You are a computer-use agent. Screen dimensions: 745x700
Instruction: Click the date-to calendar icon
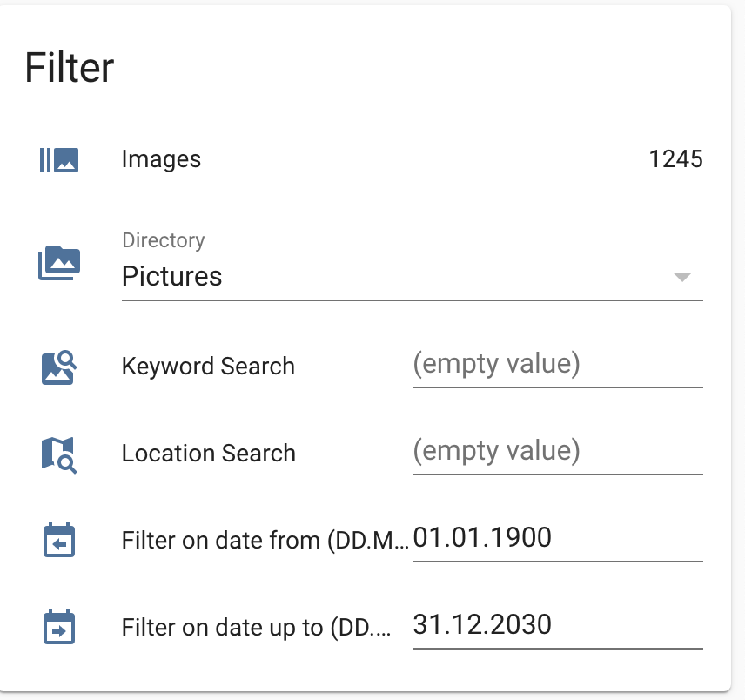[57, 626]
